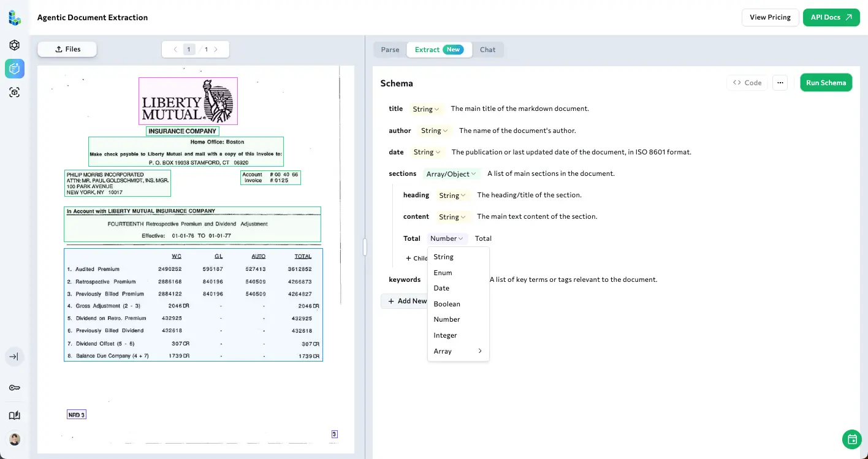Click the green calendar floating button

(851, 439)
